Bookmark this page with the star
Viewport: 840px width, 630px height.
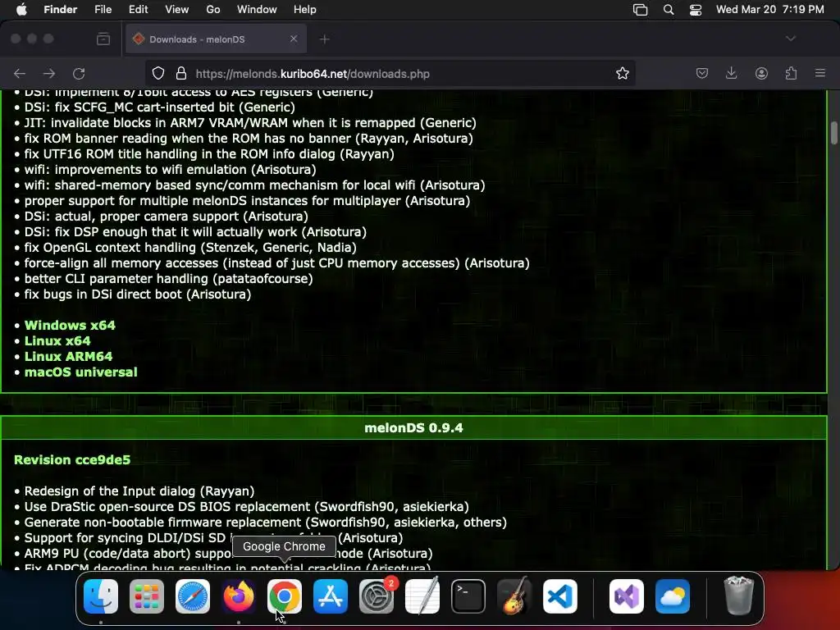[x=622, y=73]
